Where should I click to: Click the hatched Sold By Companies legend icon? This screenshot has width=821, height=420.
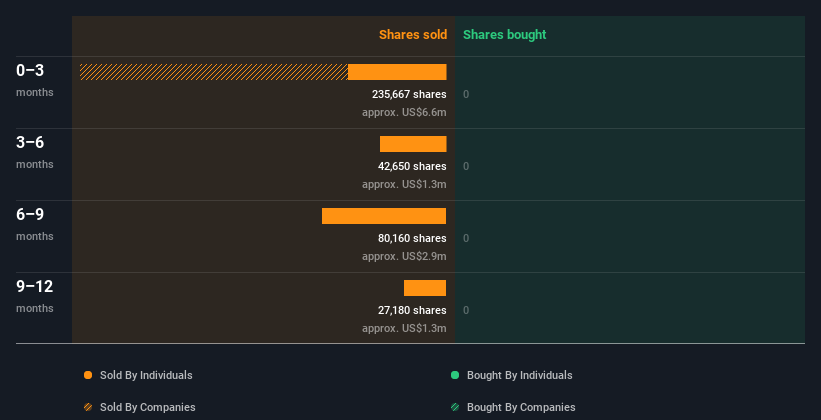click(x=88, y=407)
